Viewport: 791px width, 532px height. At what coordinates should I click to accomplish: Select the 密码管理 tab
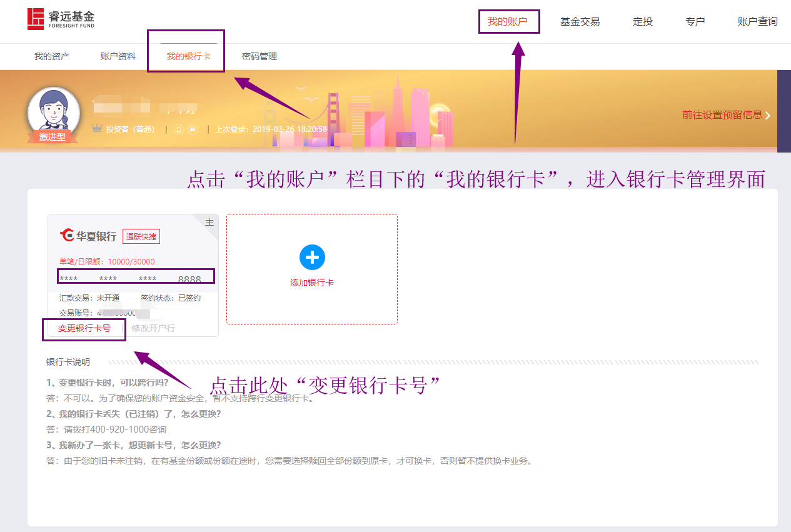tap(259, 56)
